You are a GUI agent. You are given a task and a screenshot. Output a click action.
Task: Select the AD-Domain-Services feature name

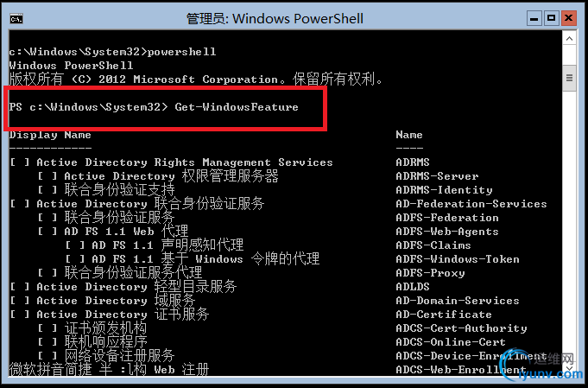[x=457, y=301]
